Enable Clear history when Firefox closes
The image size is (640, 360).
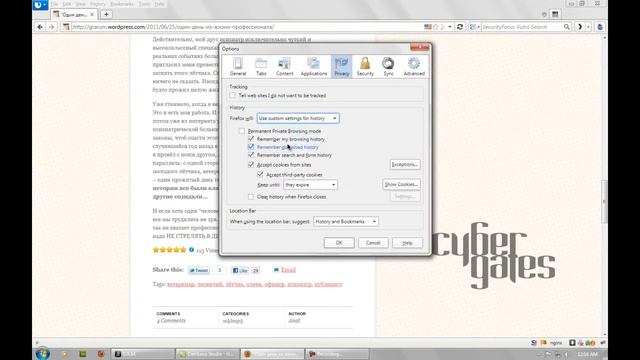pos(251,197)
